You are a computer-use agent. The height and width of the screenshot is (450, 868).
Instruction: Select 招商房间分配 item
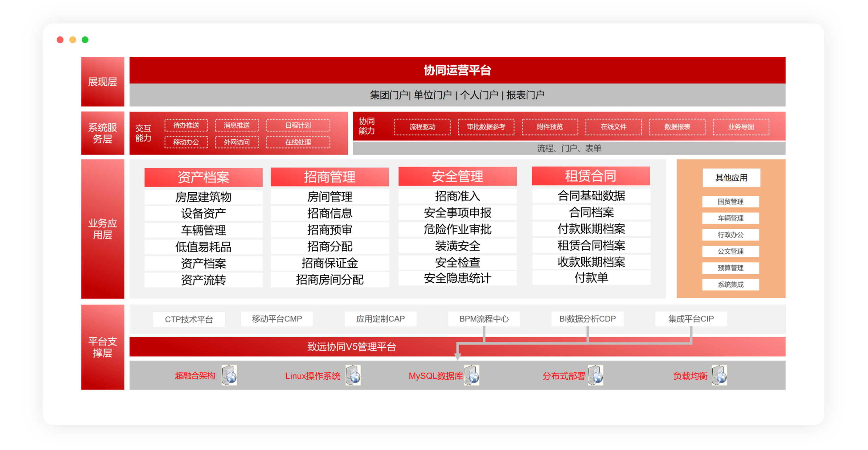[330, 280]
